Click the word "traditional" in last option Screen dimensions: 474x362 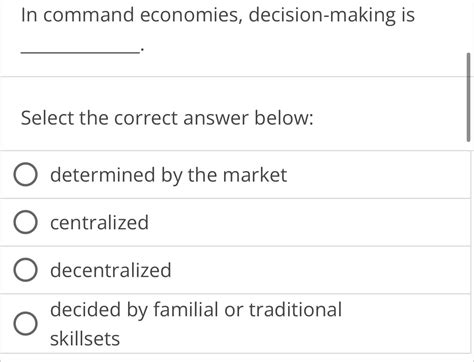point(295,309)
